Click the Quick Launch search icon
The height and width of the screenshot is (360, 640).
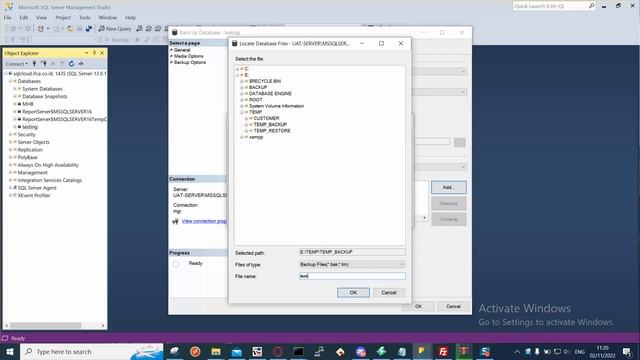tap(591, 6)
